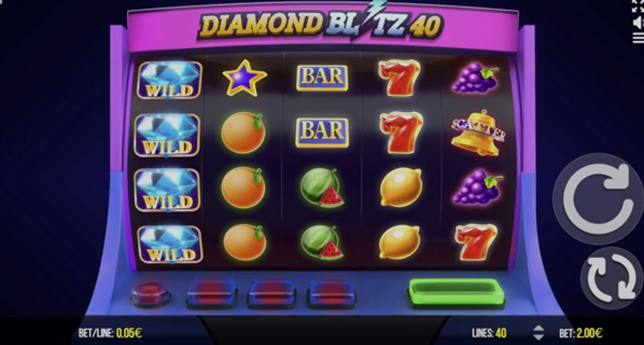Start autoplay with the double-arrow icon
The width and height of the screenshot is (644, 345).
(612, 277)
